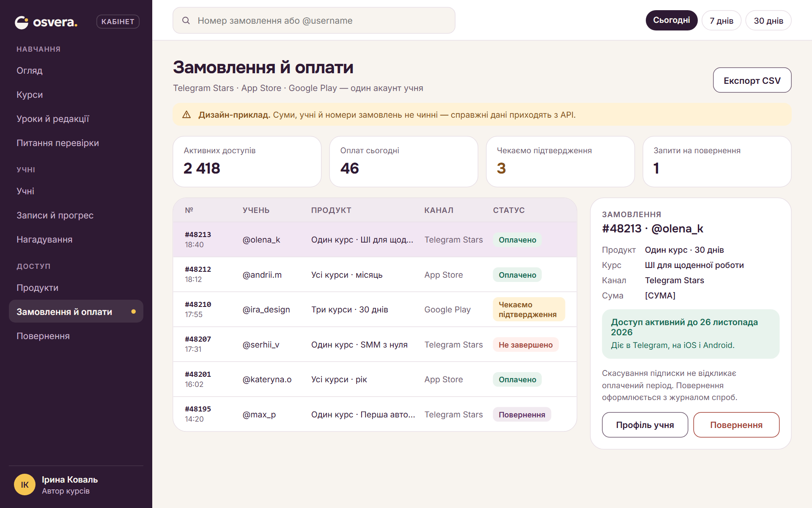This screenshot has height=508, width=812.
Task: Select order row #48212
Action: 375,274
